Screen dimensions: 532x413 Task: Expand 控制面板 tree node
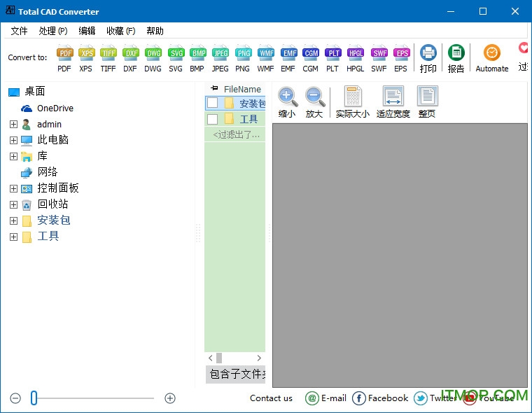[x=13, y=189]
